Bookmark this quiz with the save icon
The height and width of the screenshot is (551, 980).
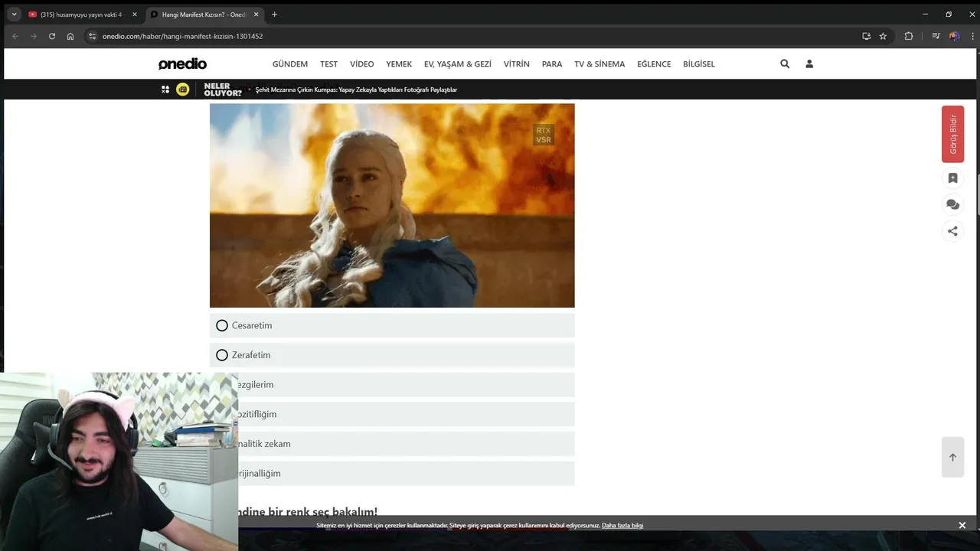click(x=952, y=178)
